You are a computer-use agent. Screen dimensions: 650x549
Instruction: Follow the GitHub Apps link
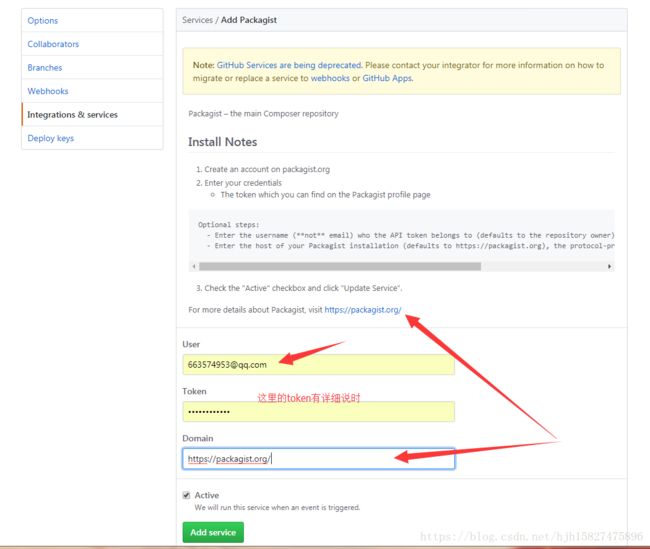(x=387, y=78)
